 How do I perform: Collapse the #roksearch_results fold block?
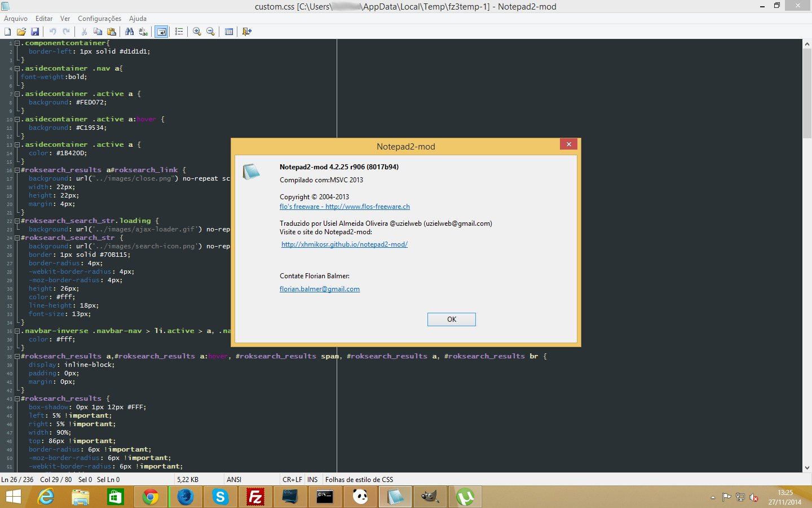click(17, 398)
